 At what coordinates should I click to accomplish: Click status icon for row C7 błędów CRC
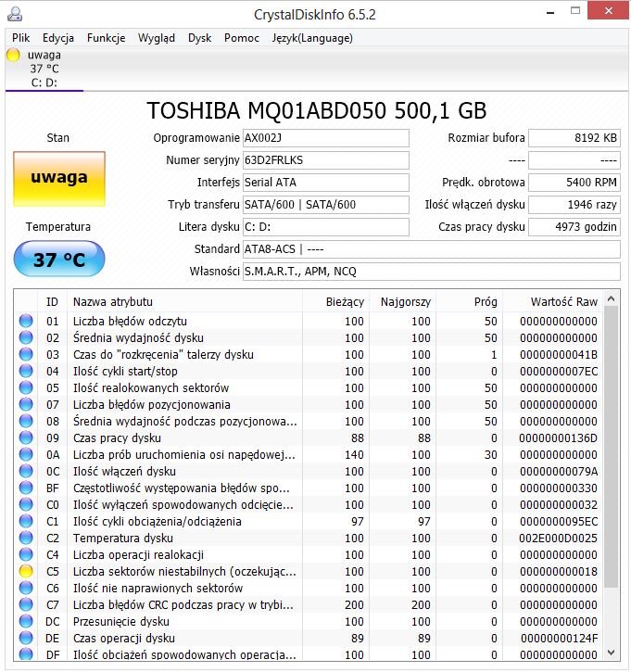point(26,605)
